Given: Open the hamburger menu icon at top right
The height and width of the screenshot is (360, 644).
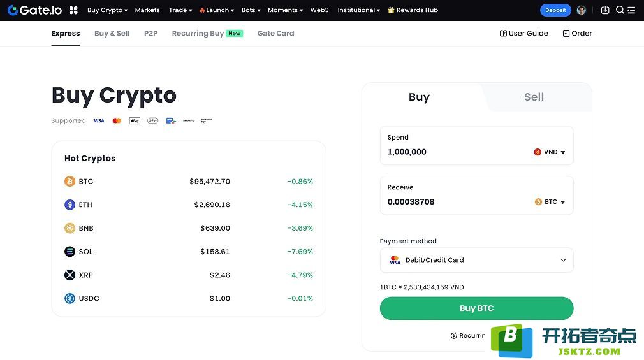Looking at the screenshot, I should 632,10.
